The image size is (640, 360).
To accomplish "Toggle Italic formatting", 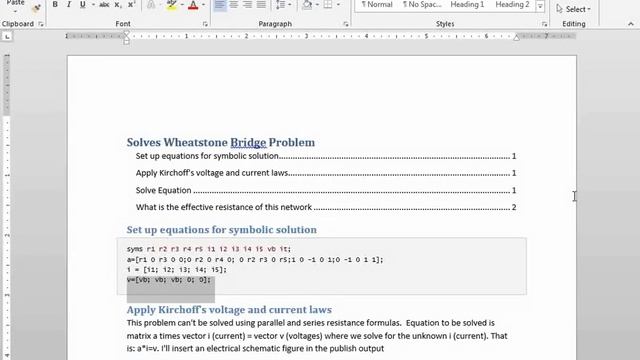I will click(x=69, y=4).
